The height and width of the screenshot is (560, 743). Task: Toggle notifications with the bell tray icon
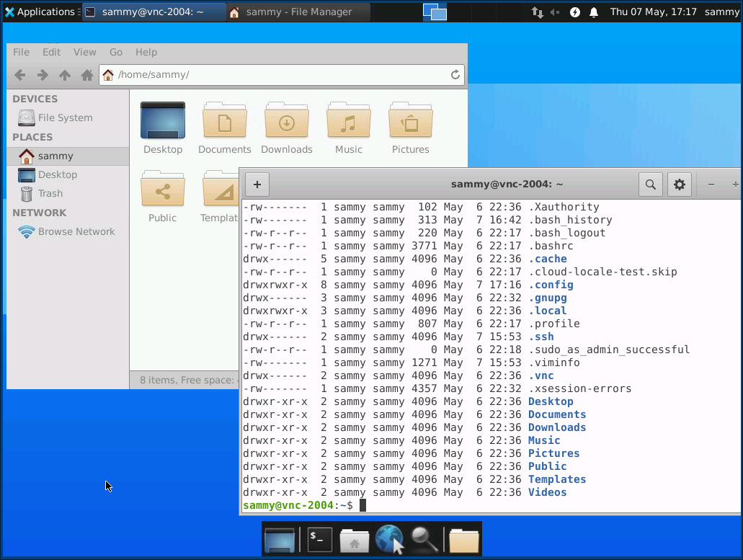592,12
